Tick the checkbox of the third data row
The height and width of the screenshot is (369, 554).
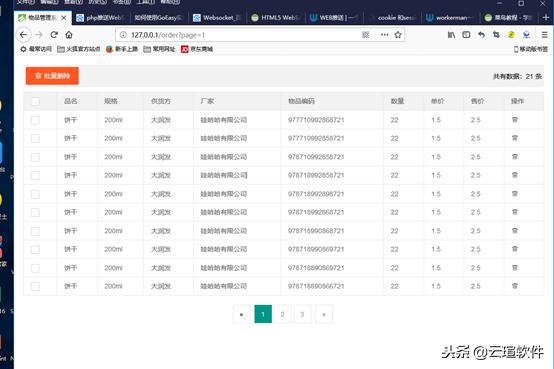coord(35,157)
